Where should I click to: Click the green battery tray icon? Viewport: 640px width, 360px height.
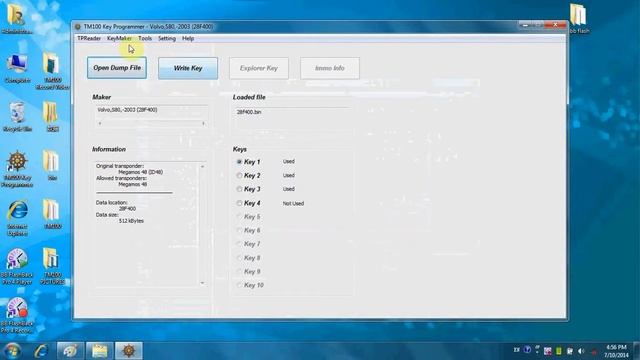[x=559, y=351]
